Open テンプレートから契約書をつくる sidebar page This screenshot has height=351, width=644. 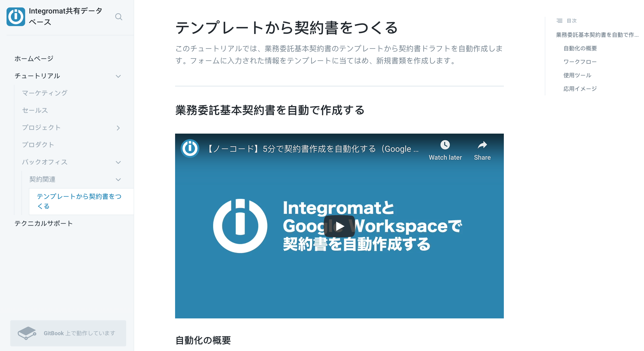(81, 202)
